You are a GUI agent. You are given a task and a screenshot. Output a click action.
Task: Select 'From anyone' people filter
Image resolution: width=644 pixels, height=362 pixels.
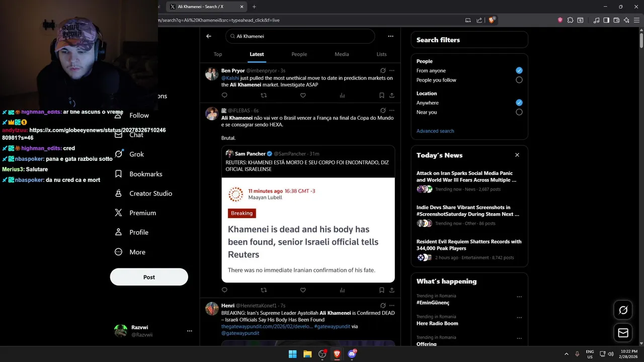519,70
